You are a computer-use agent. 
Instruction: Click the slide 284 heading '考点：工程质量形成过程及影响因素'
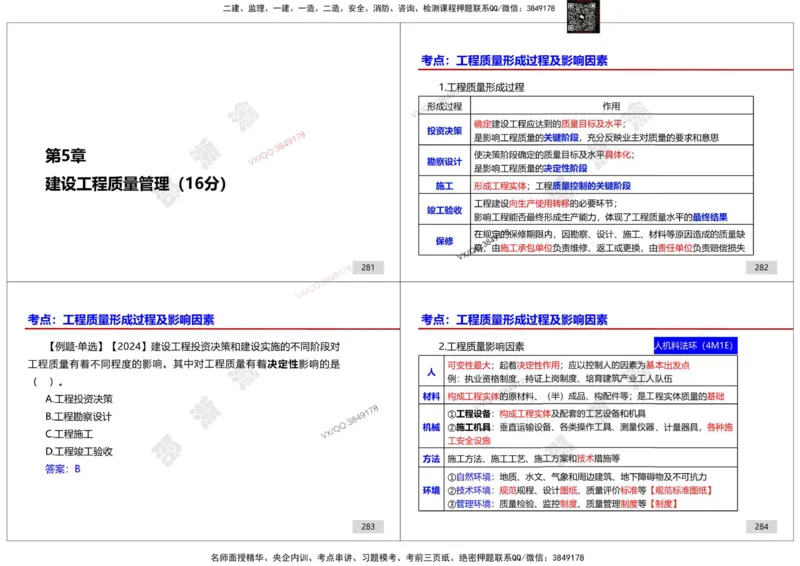pyautogui.click(x=514, y=320)
